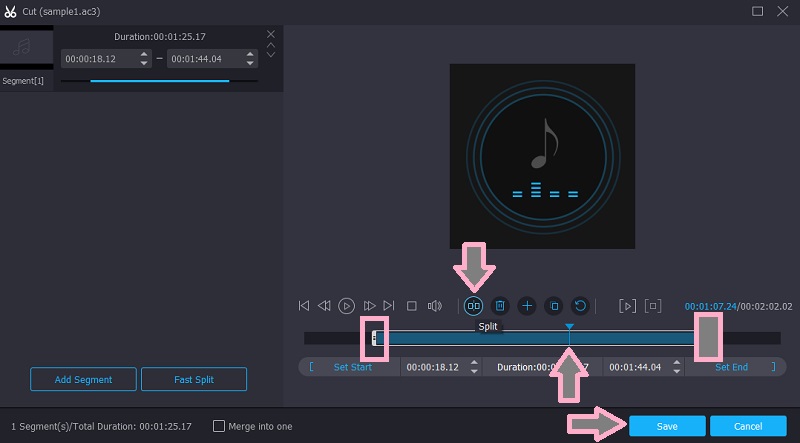800x443 pixels.
Task: Save the cut audio
Action: (x=667, y=426)
